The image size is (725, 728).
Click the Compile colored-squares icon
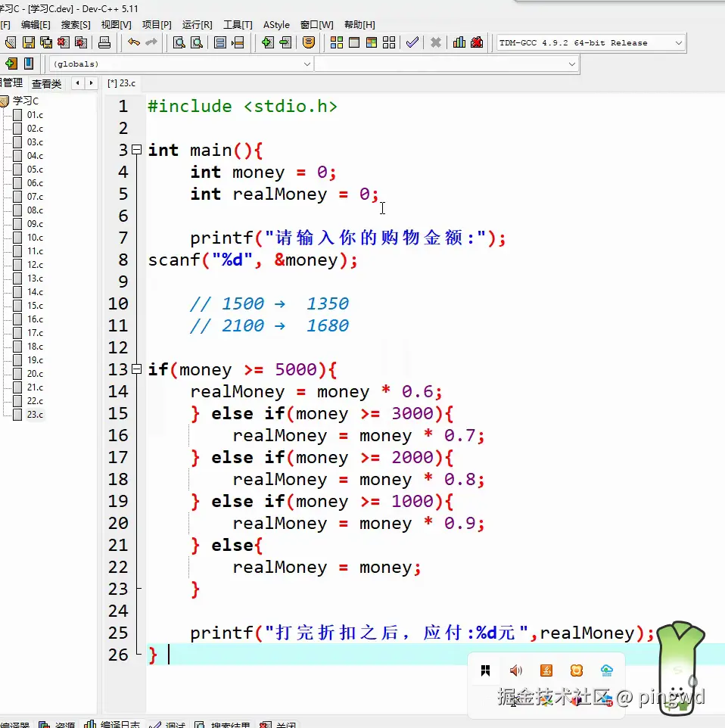point(337,42)
